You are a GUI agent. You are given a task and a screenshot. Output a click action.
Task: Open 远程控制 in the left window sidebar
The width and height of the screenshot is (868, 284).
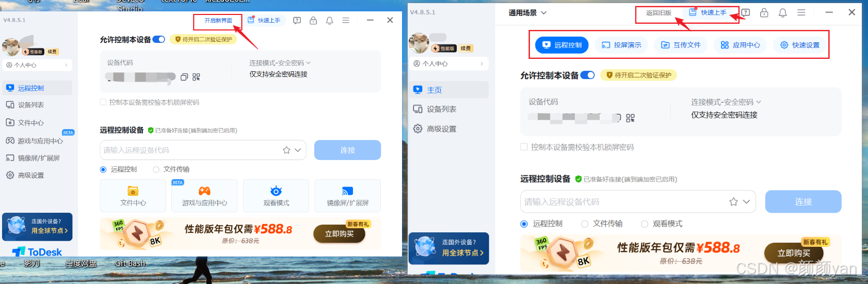[x=37, y=88]
